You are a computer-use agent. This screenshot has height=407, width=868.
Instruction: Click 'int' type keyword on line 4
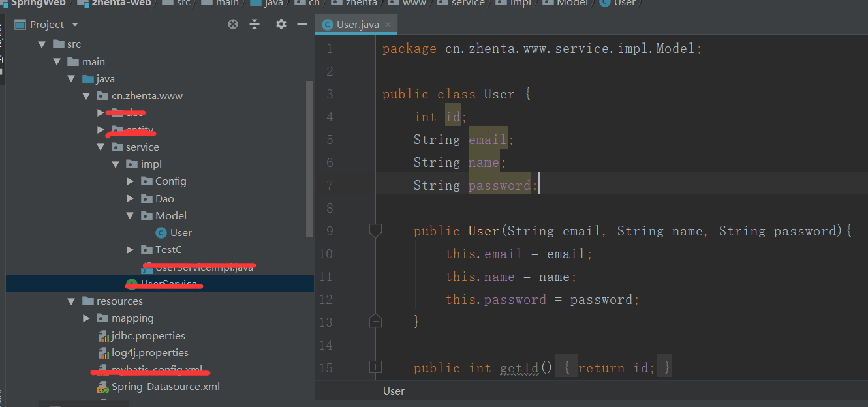coord(425,117)
